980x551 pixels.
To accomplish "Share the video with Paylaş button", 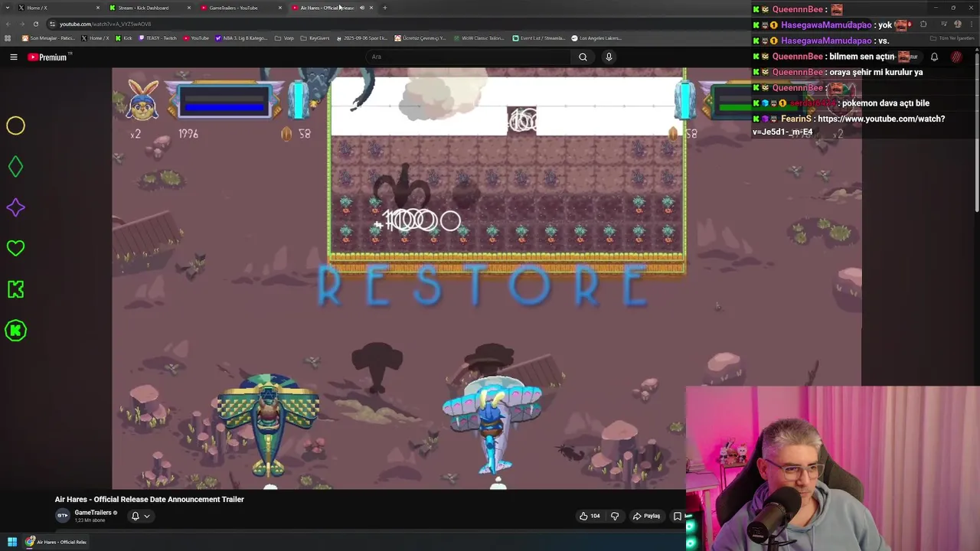I will (x=646, y=516).
